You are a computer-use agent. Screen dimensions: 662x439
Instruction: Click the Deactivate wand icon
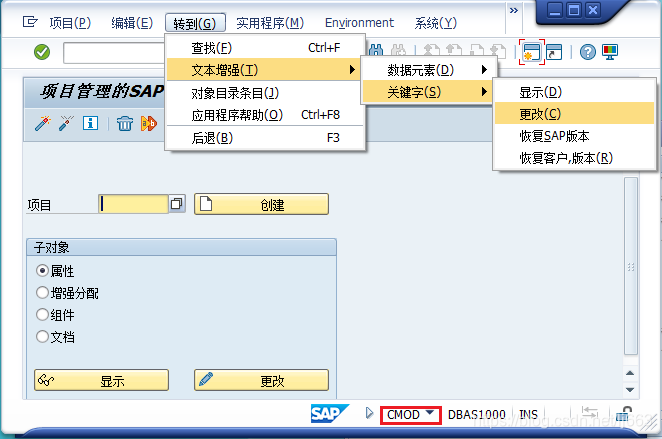tap(66, 123)
